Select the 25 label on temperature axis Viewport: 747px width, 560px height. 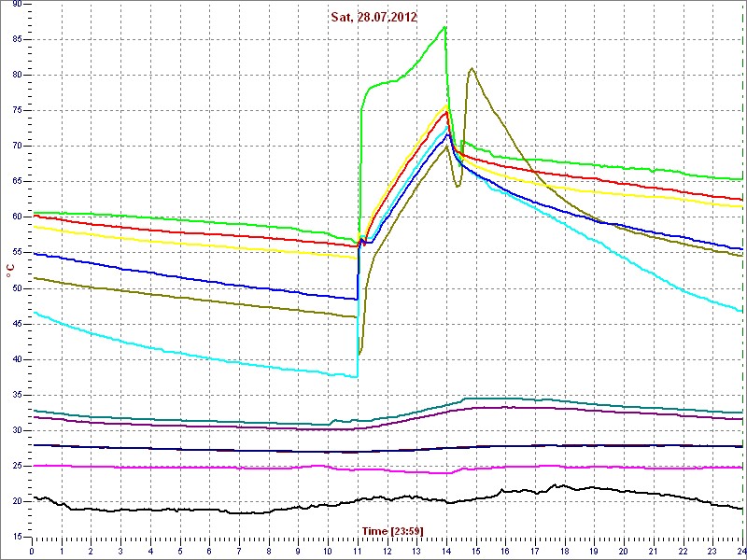(17, 466)
